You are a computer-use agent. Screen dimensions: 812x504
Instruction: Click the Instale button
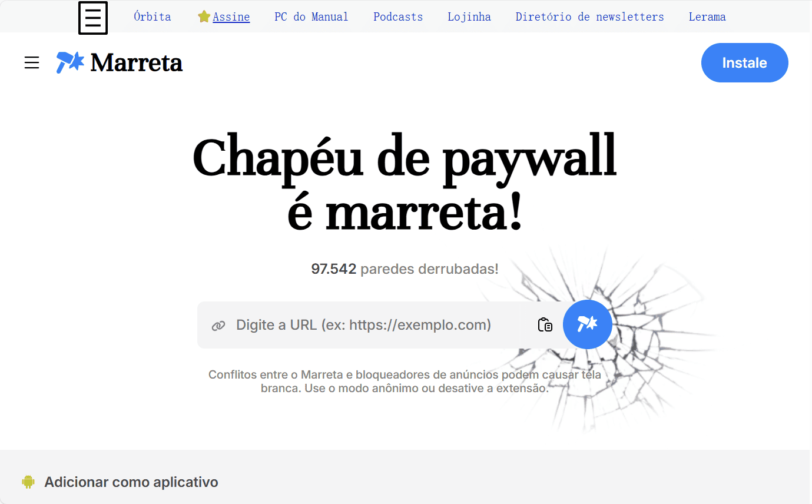coord(744,62)
